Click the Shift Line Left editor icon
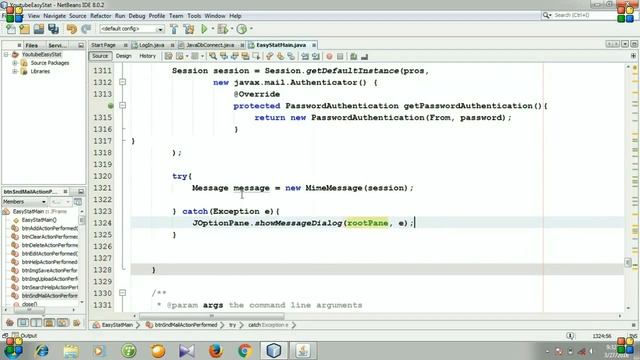Image resolution: width=640 pixels, height=360 pixels. click(305, 56)
